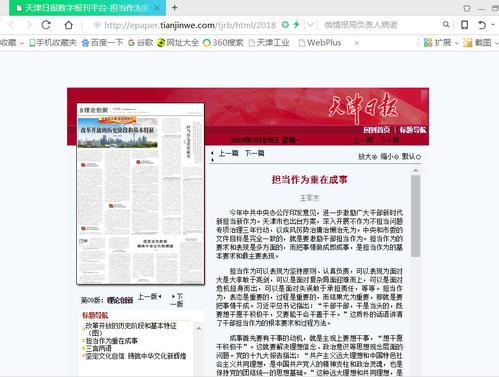Viewport: 499px width, 377px height.
Task: Expand the 收藏 favorites dropdown arrow
Action: click(22, 43)
